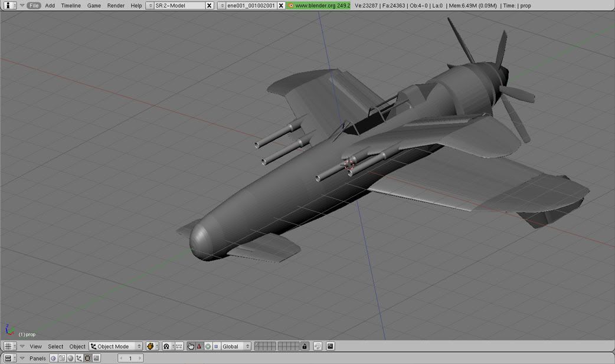Open the Render menu
This screenshot has height=364, width=615.
point(116,5)
